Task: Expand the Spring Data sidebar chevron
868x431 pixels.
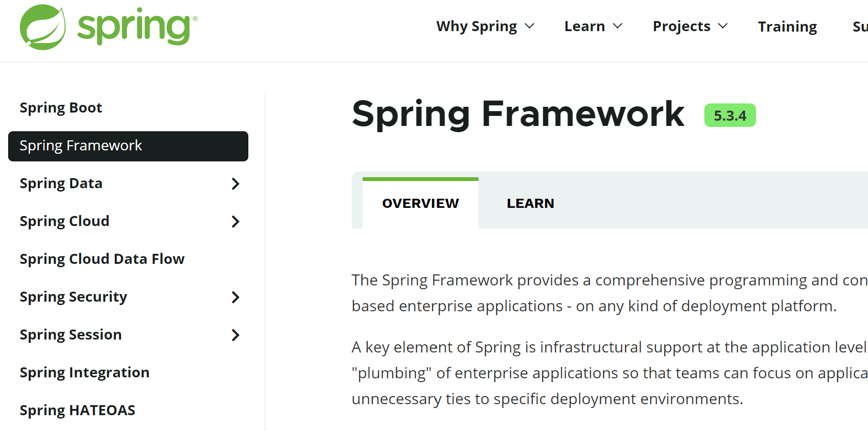Action: [x=235, y=183]
